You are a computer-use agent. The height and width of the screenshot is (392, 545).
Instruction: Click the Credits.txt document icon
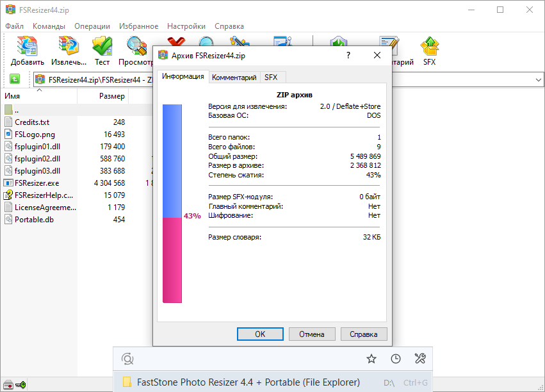click(8, 122)
